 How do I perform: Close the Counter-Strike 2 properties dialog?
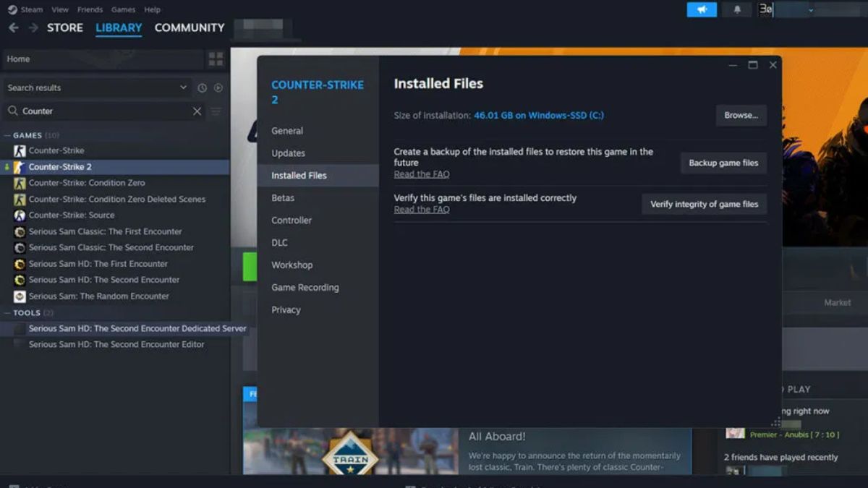[x=773, y=65]
